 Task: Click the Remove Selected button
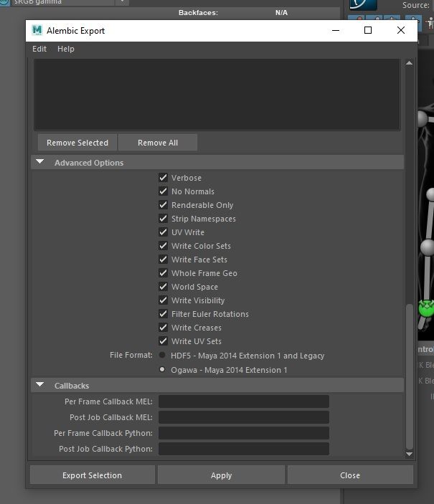coord(77,143)
